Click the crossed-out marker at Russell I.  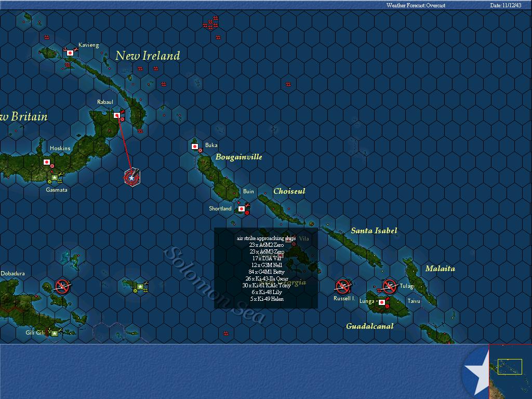[342, 286]
